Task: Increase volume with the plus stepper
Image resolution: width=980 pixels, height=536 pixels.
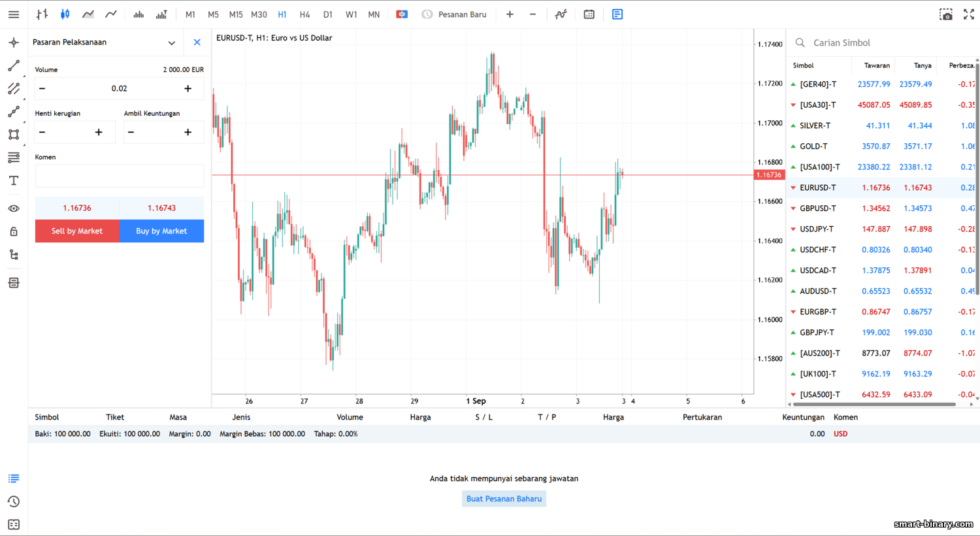Action: click(x=188, y=88)
